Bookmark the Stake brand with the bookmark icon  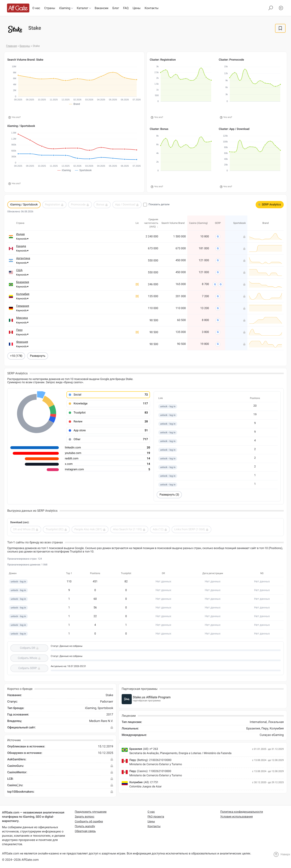pos(280,28)
